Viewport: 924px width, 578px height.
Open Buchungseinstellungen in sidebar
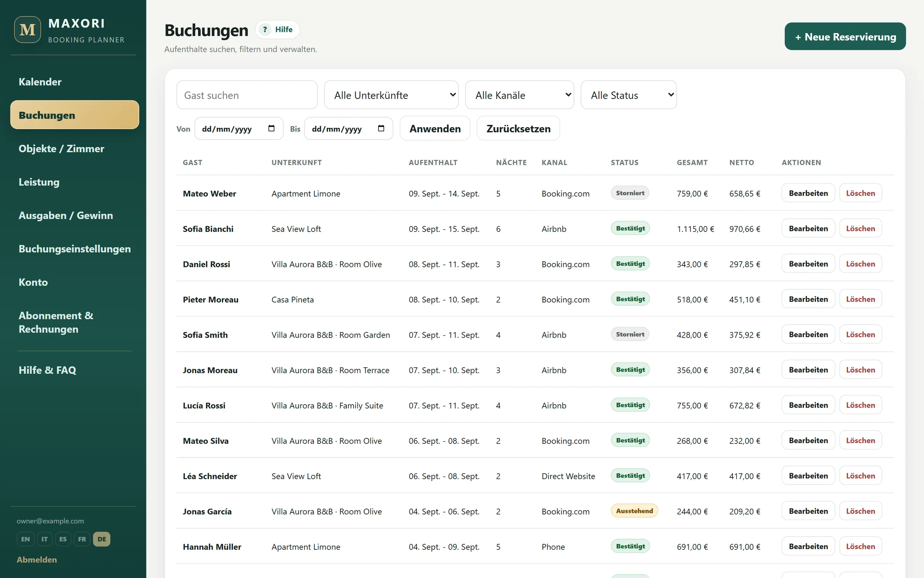(75, 249)
